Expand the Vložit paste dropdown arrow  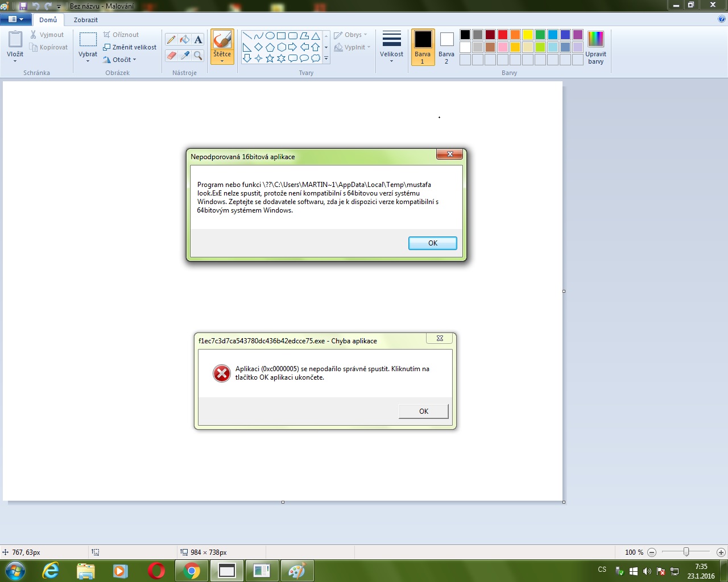[x=15, y=61]
